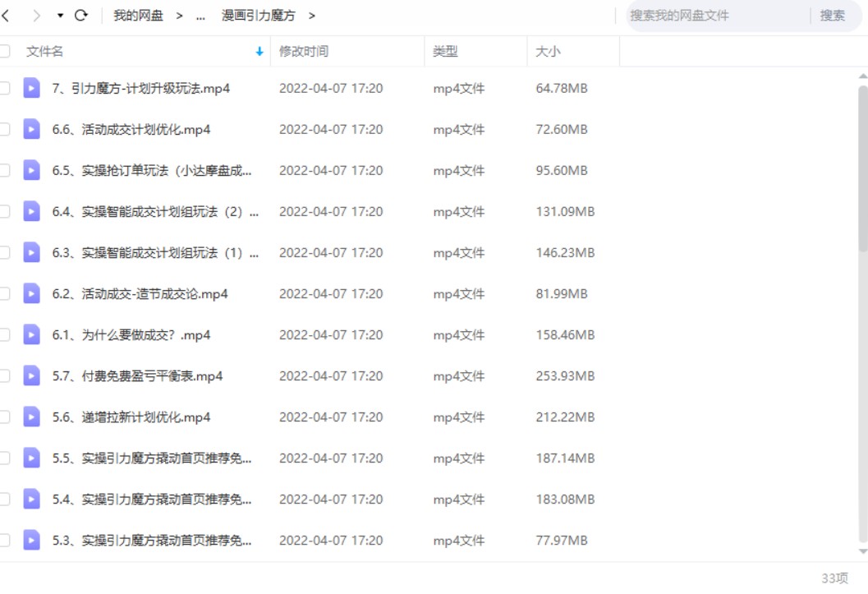Viewport: 868px width, 594px height.
Task: Focus the 搜索我的网盘文件 search field
Action: pyautogui.click(x=717, y=16)
